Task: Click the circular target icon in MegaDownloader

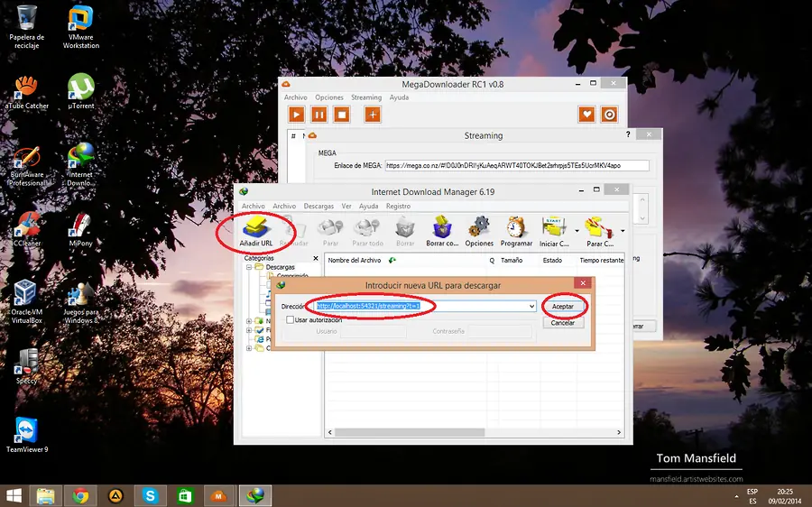Action: [x=609, y=115]
